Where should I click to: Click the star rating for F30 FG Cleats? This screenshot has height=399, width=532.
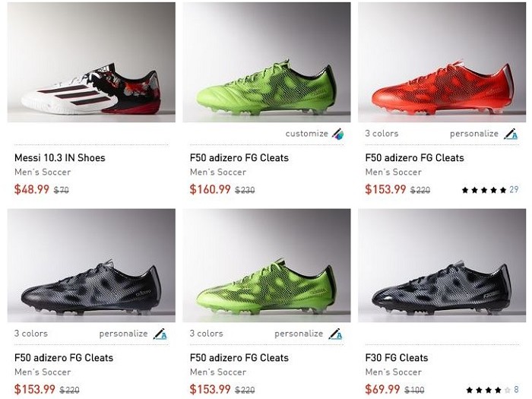tap(488, 390)
